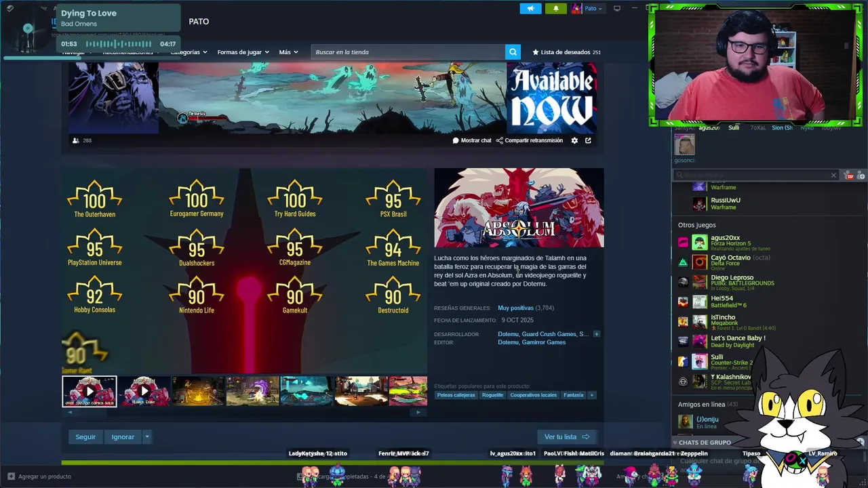Expand the Formas de jugar menu

click(x=243, y=52)
